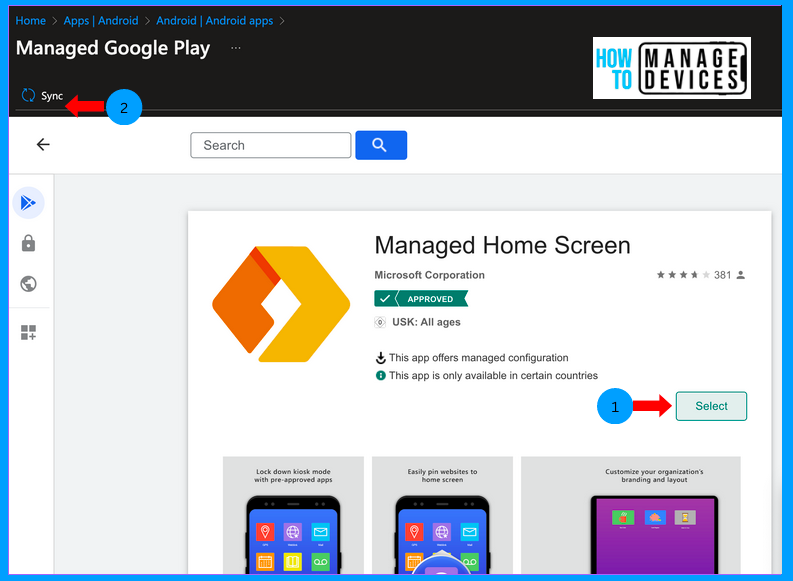Image resolution: width=793 pixels, height=581 pixels.
Task: Open the Apps | Android breadcrumb
Action: pyautogui.click(x=101, y=21)
